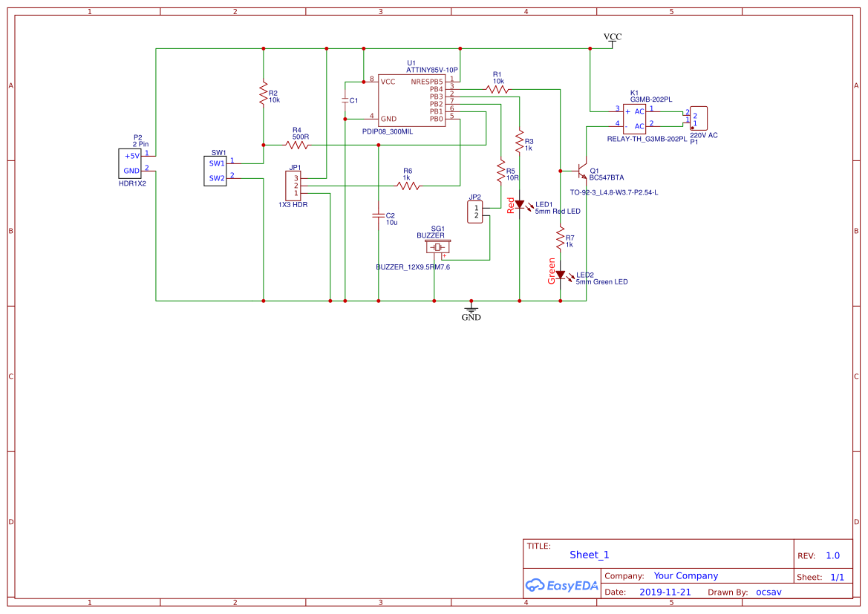868x614 pixels.
Task: Click the 10u capacitor C2 symbol
Action: [380, 217]
